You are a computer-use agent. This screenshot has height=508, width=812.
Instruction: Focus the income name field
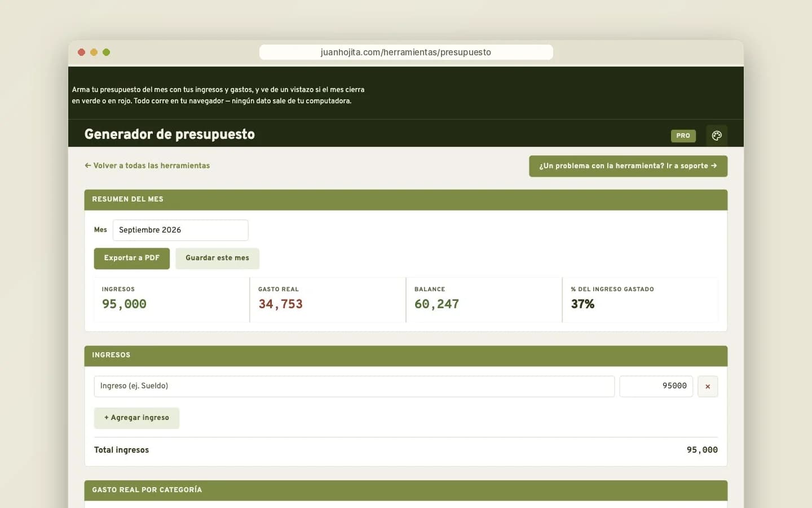(x=354, y=386)
